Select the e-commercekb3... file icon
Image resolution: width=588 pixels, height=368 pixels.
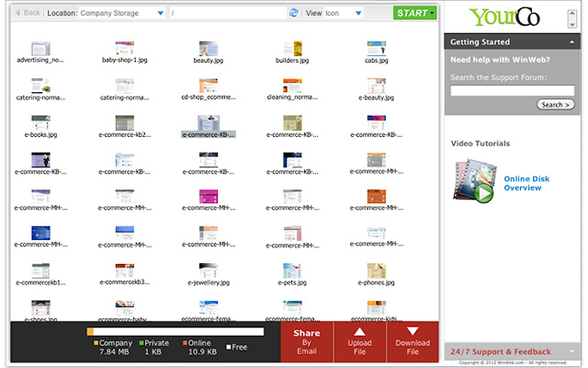pyautogui.click(x=125, y=270)
